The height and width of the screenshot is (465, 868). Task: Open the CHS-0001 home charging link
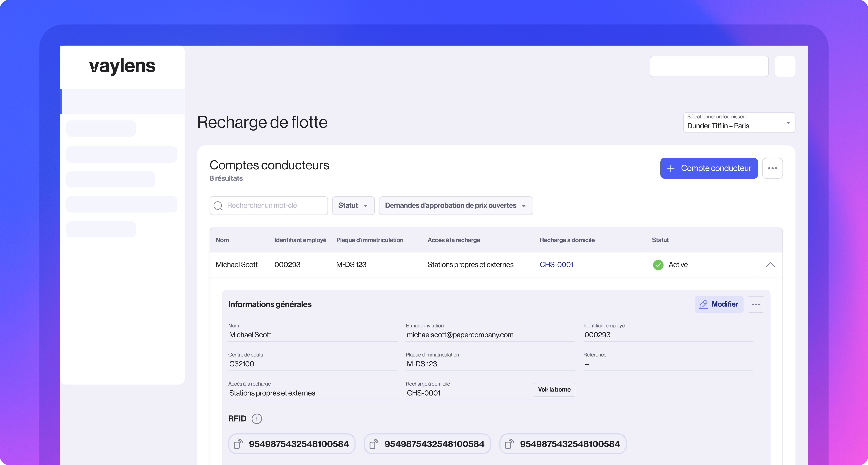(556, 265)
